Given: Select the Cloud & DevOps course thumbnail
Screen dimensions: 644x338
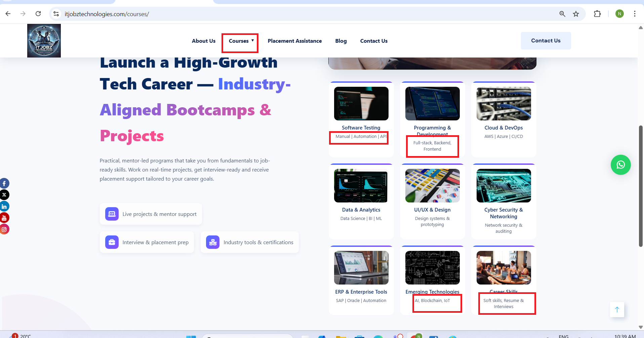Looking at the screenshot, I should tap(504, 104).
